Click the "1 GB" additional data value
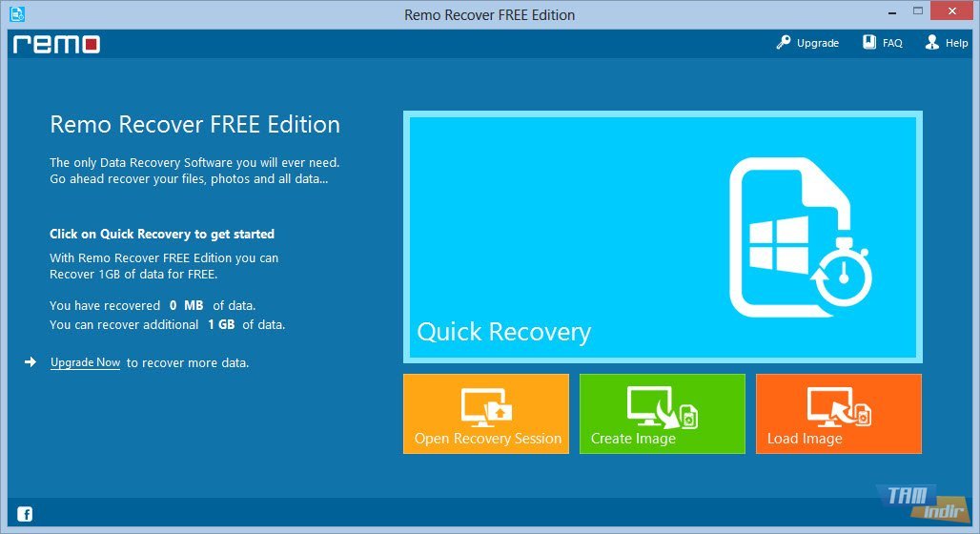The height and width of the screenshot is (534, 980). pyautogui.click(x=221, y=324)
